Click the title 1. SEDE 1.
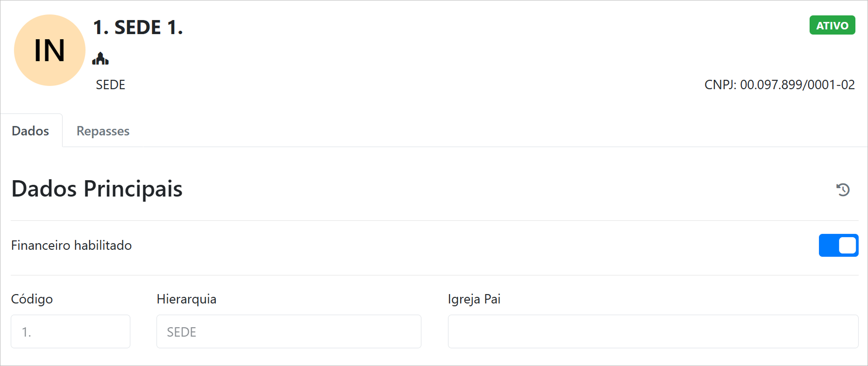The height and width of the screenshot is (366, 868). click(x=138, y=28)
